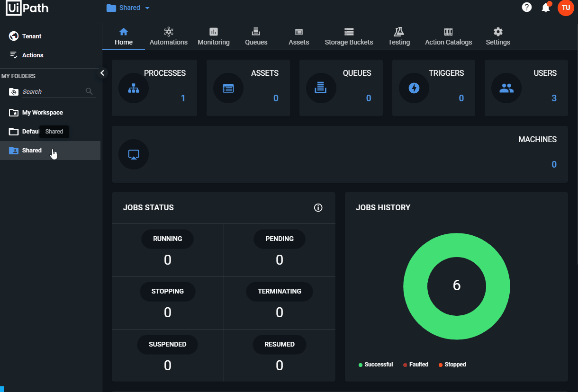Click the Assets card icon

[x=228, y=88]
